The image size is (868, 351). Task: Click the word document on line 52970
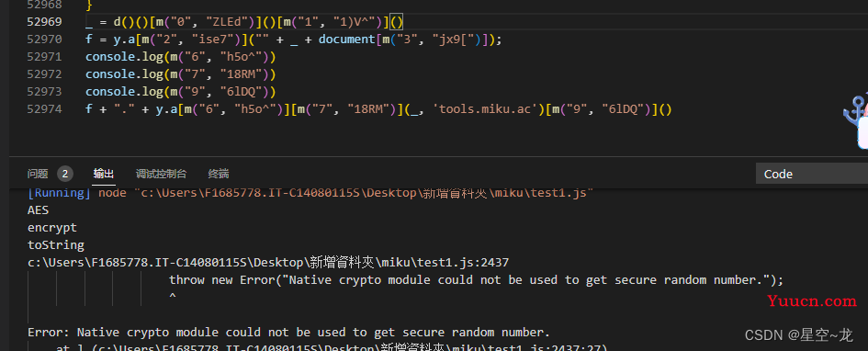point(346,40)
